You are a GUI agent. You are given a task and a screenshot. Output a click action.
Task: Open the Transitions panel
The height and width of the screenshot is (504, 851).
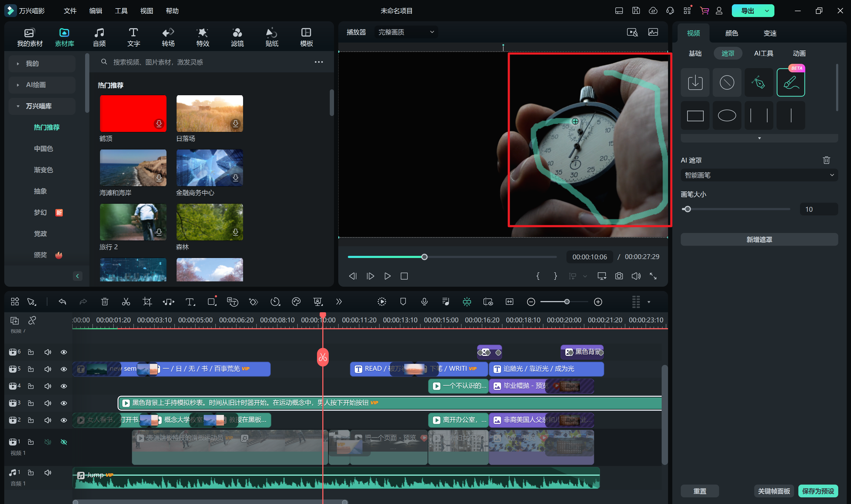point(168,37)
